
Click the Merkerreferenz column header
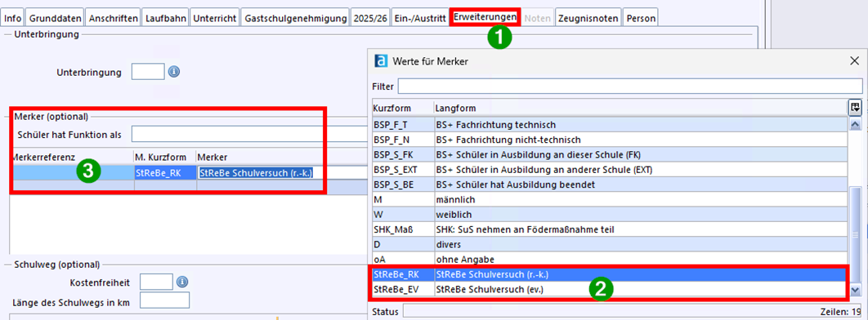pyautogui.click(x=71, y=157)
